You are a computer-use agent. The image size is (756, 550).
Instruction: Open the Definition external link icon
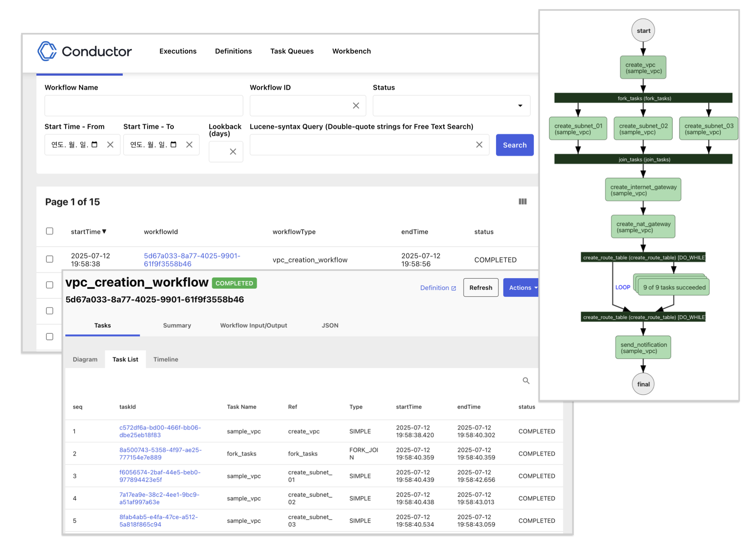pos(454,288)
